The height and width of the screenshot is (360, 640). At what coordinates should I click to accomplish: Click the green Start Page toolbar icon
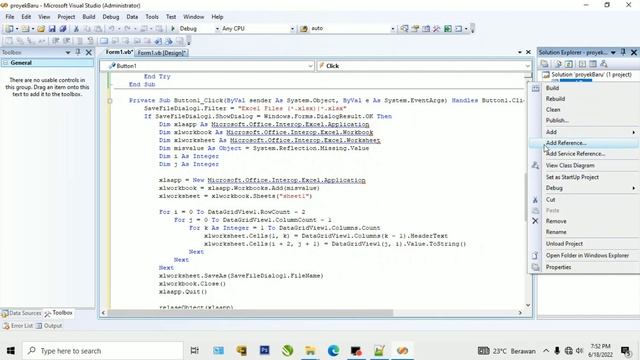448,29
